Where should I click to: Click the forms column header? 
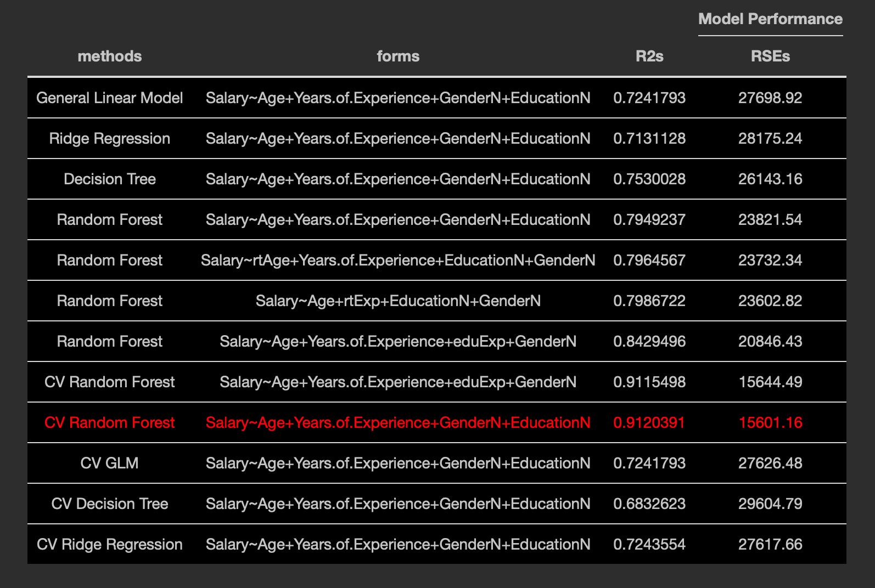click(398, 56)
